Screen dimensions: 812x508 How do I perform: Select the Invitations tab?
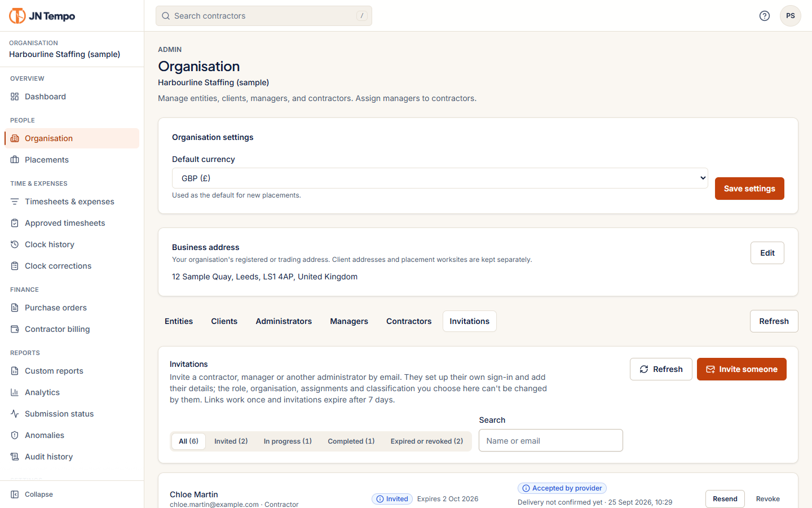[470, 321]
